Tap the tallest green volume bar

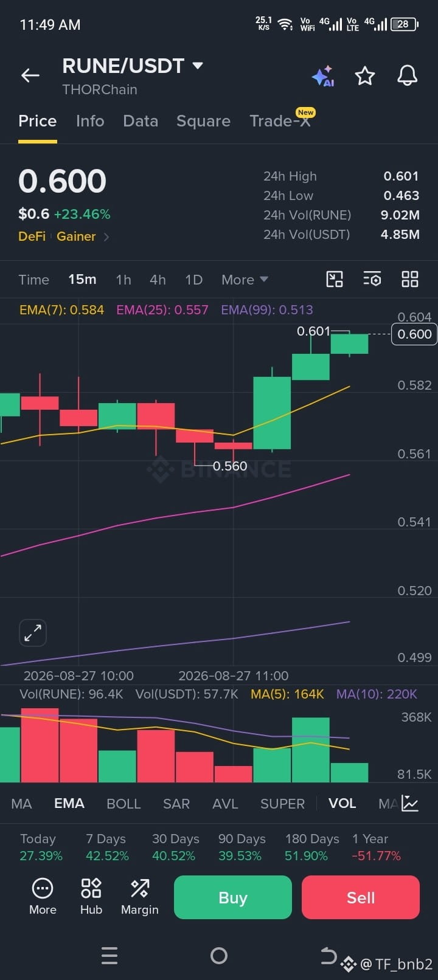point(310,750)
